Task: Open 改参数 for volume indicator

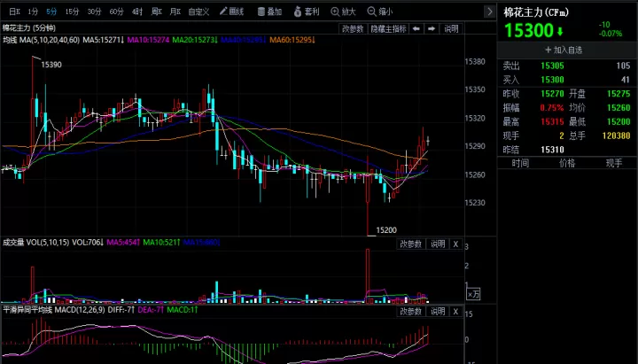Action: (x=411, y=244)
